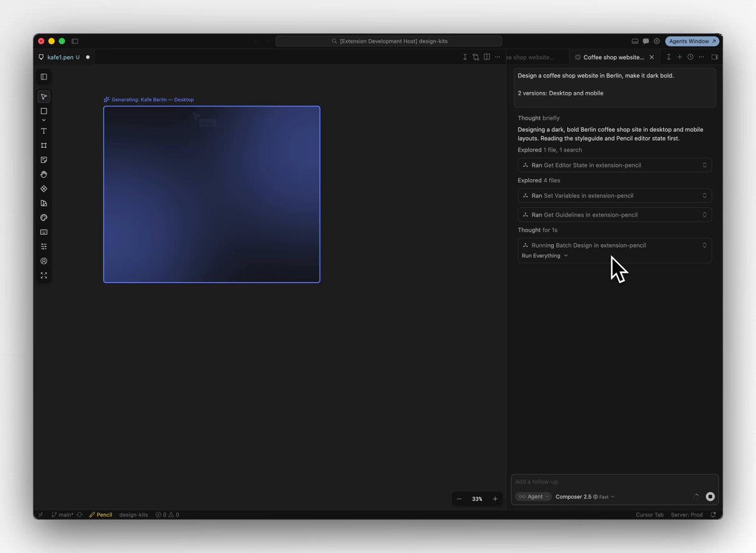Open the color palette icon
This screenshot has width=756, height=553.
click(x=43, y=218)
